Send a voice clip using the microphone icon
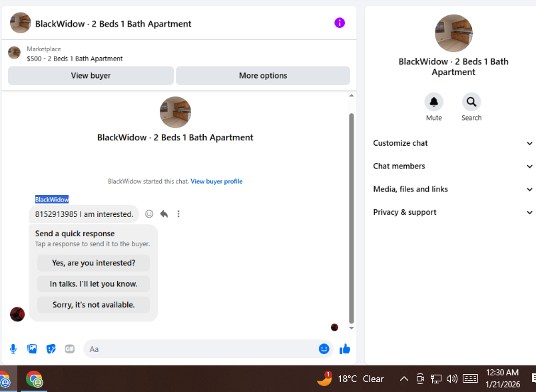Screen dimensions: 536x392 click(x=13, y=349)
